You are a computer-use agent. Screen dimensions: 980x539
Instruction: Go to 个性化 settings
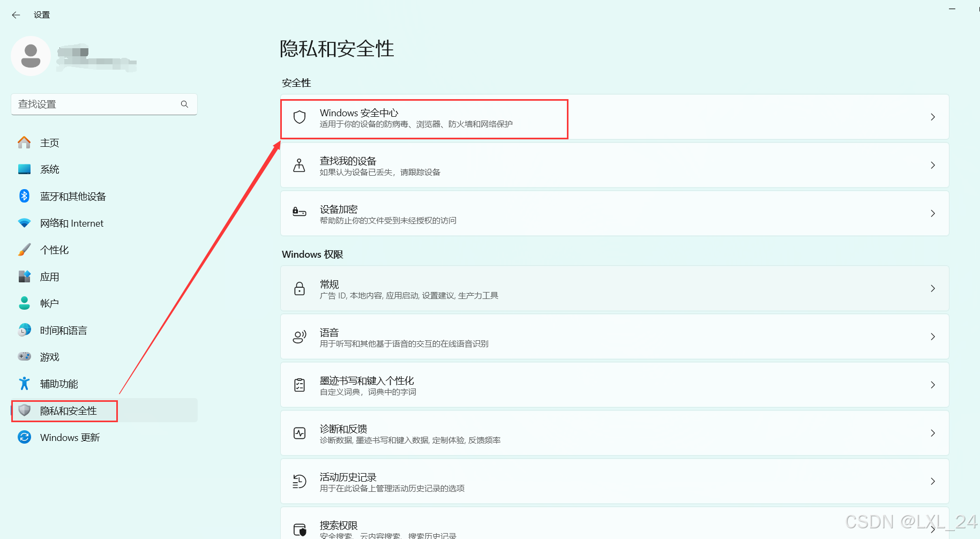104,250
